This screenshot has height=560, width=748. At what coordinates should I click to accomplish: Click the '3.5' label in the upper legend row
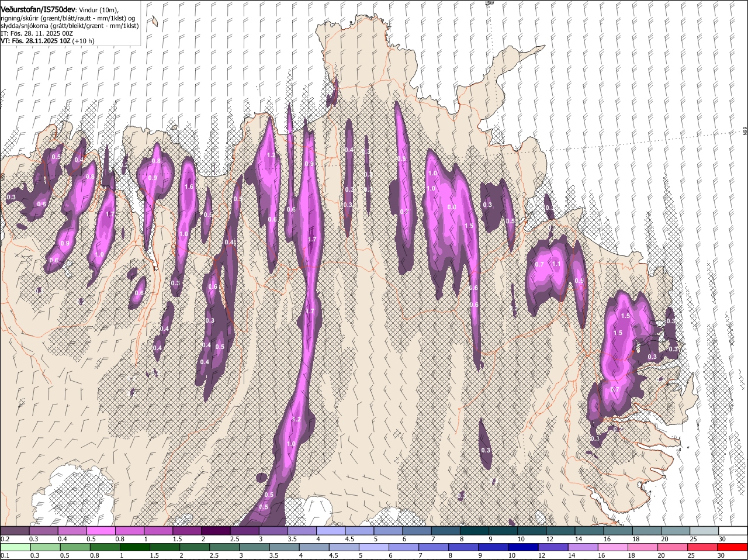pos(292,538)
